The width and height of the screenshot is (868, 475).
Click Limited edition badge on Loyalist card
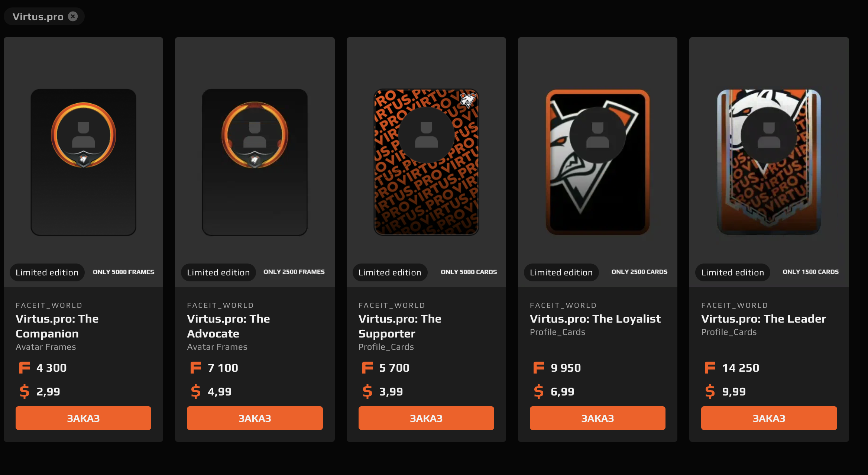point(561,272)
